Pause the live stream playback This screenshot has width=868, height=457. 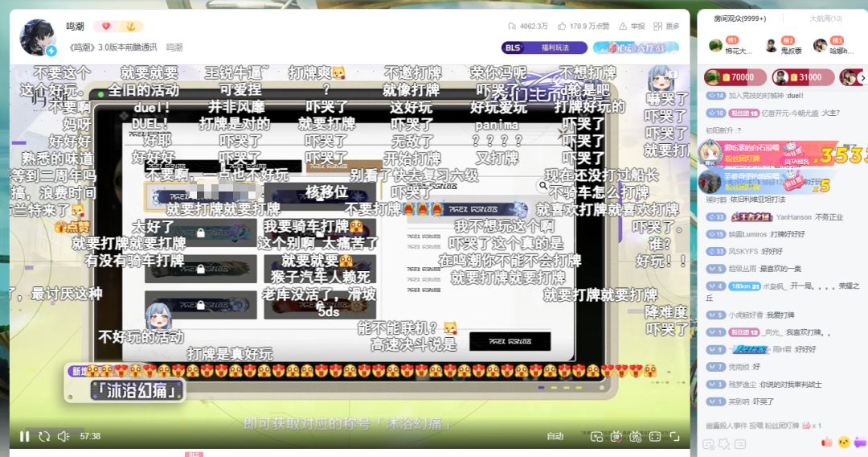pyautogui.click(x=24, y=437)
